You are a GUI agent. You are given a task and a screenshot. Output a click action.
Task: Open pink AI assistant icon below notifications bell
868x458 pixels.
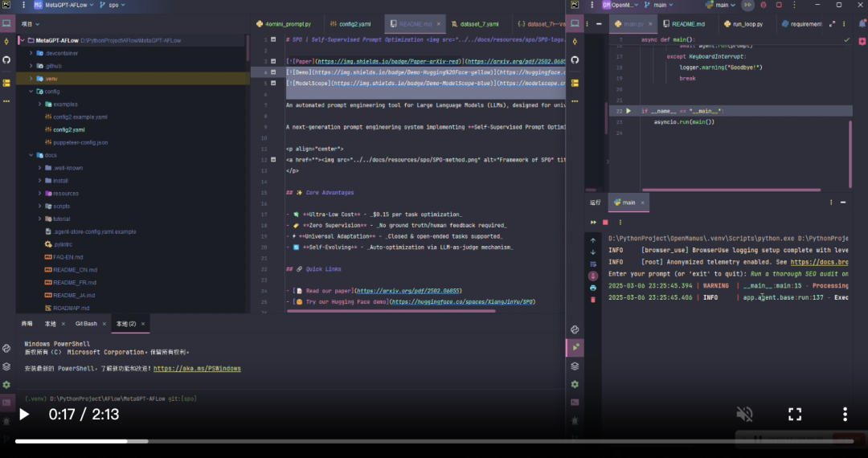862,42
